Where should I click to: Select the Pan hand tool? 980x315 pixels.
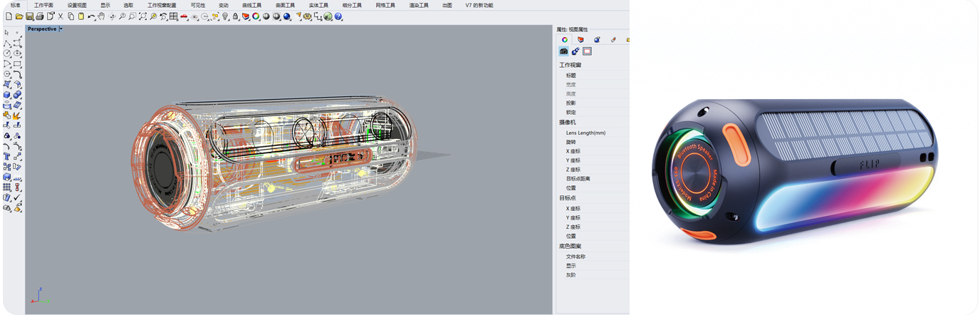[101, 16]
